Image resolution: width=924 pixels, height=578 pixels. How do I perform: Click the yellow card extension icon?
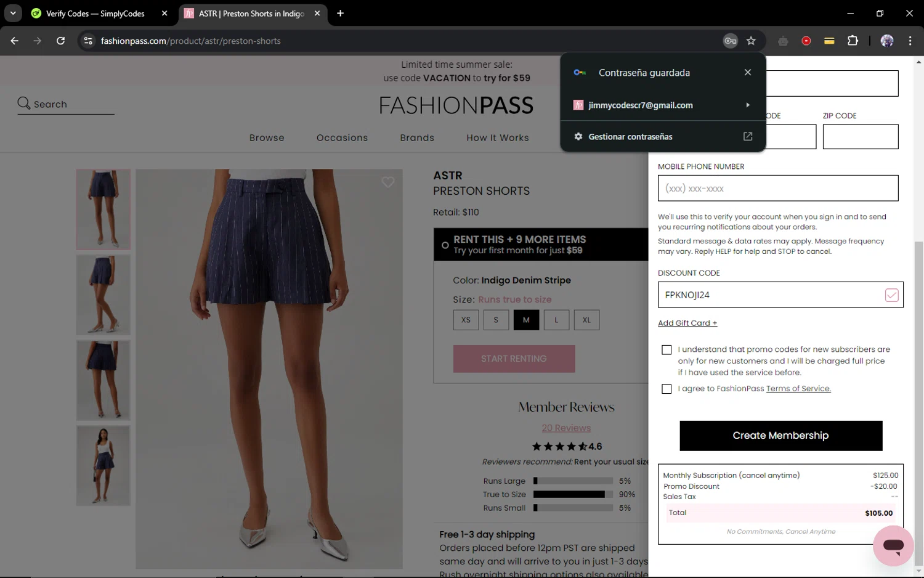coord(829,41)
